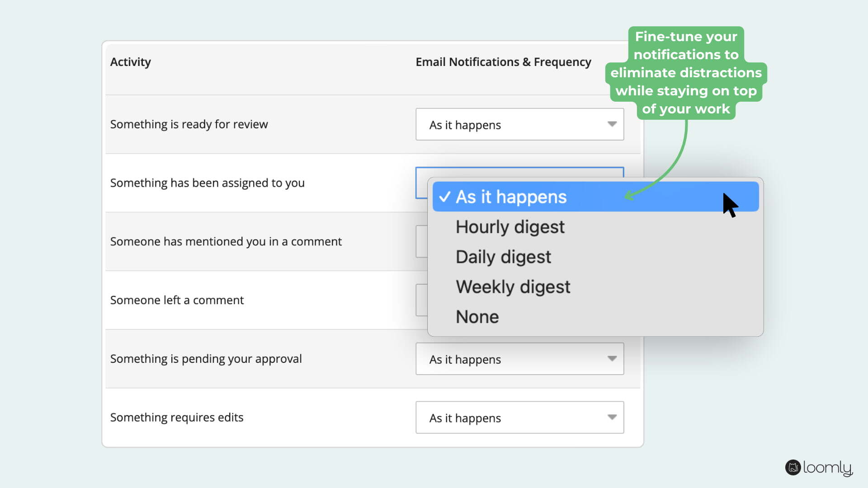Open the 'Something requires edits' frequency dropdown

pyautogui.click(x=519, y=417)
